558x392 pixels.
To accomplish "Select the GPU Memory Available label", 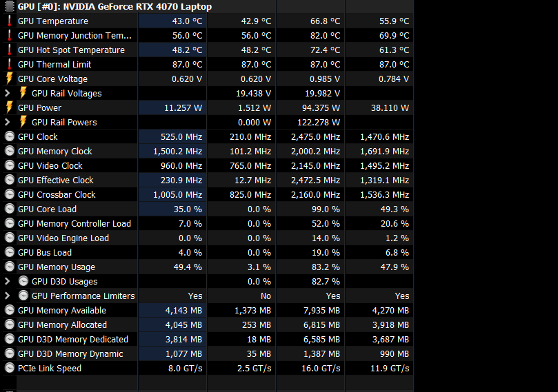I will click(62, 311).
